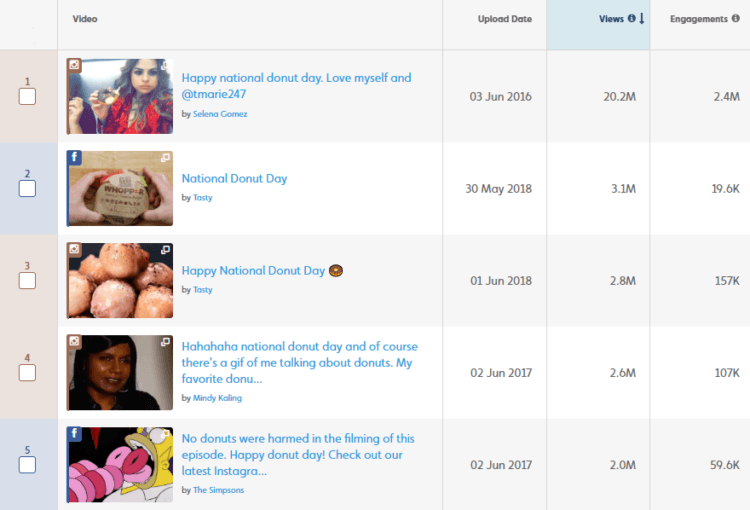750x510 pixels.
Task: Sort by Views column header
Action: click(x=611, y=19)
